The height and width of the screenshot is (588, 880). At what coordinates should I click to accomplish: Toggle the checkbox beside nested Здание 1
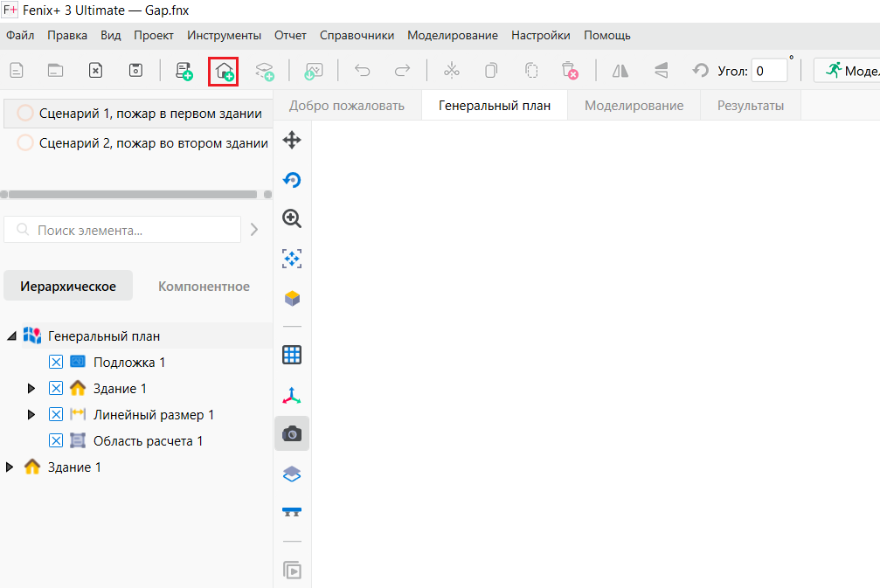coord(56,388)
